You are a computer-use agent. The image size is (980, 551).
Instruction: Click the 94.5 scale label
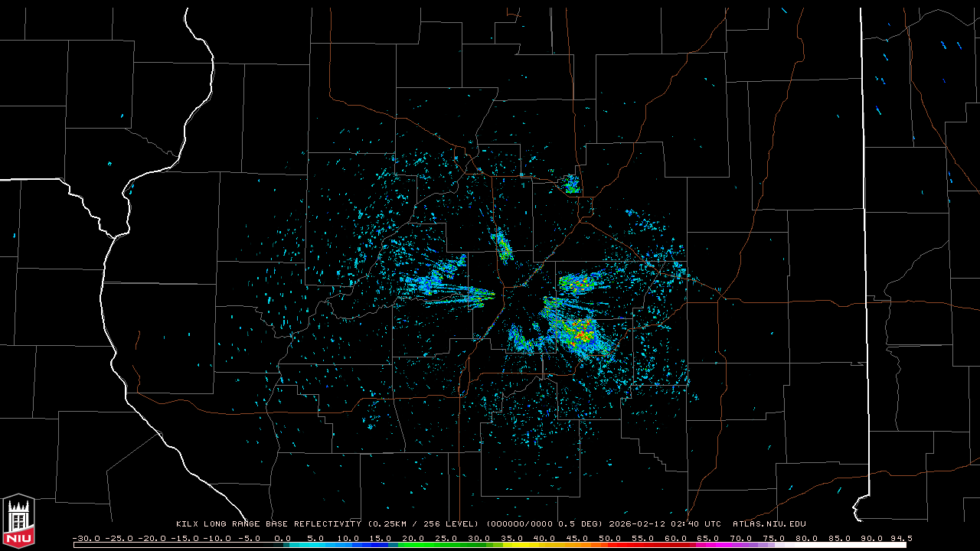click(x=901, y=538)
